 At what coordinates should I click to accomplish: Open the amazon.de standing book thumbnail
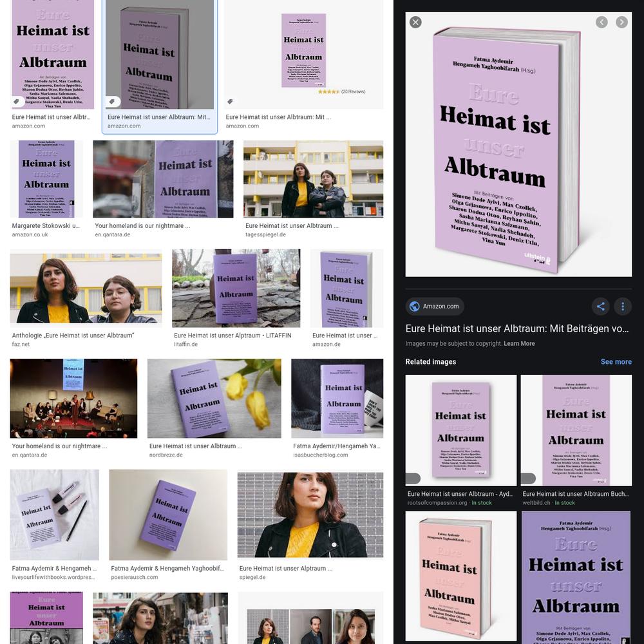pos(346,289)
